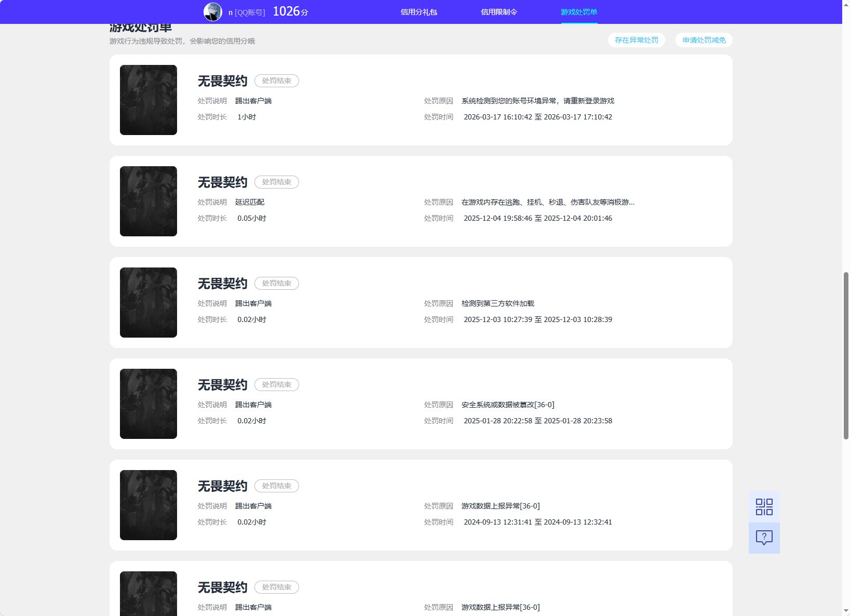Click duration value 0.05小时
The height and width of the screenshot is (616, 850).
(252, 218)
